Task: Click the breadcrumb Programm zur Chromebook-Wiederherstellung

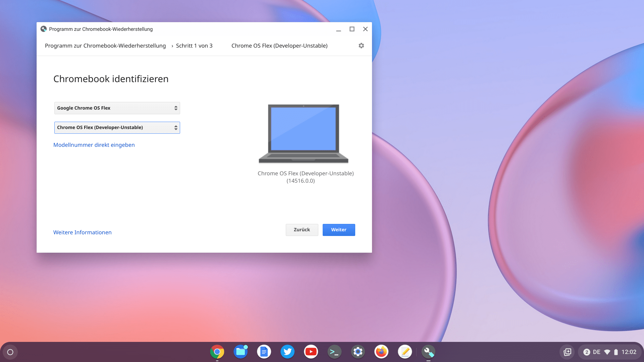Action: tap(105, 46)
